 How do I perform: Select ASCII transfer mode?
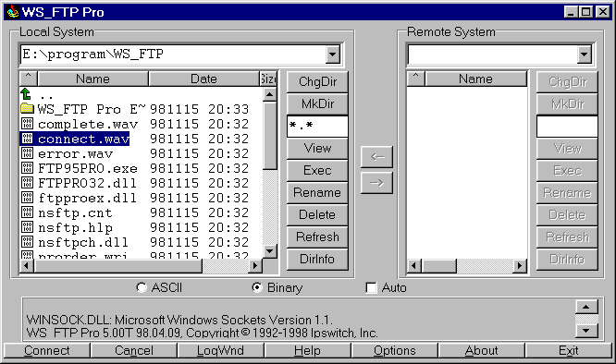(141, 287)
